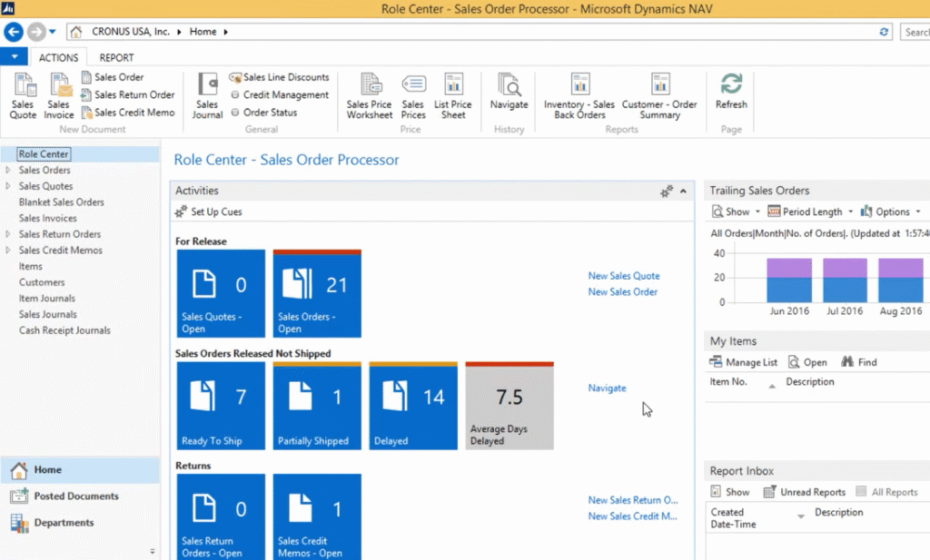930x560 pixels.
Task: Open Sales Orders - Open cue tile
Action: (x=317, y=293)
